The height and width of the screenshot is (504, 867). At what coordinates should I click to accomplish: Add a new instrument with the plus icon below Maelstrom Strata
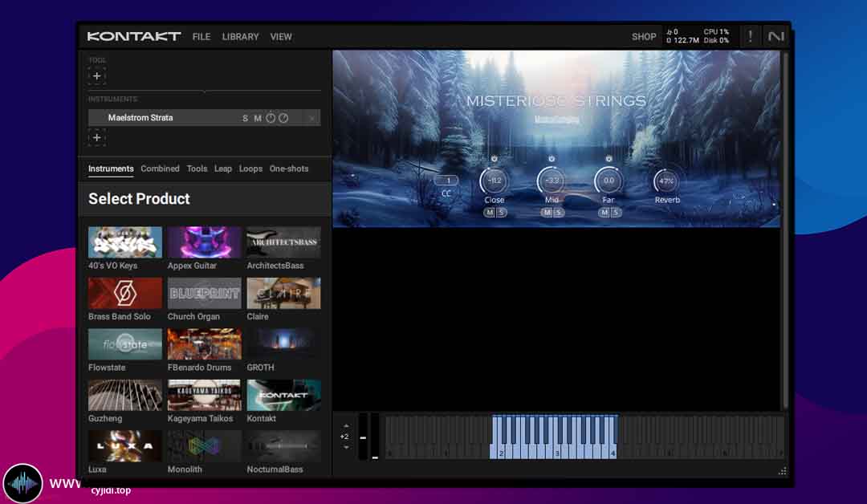[x=97, y=137]
